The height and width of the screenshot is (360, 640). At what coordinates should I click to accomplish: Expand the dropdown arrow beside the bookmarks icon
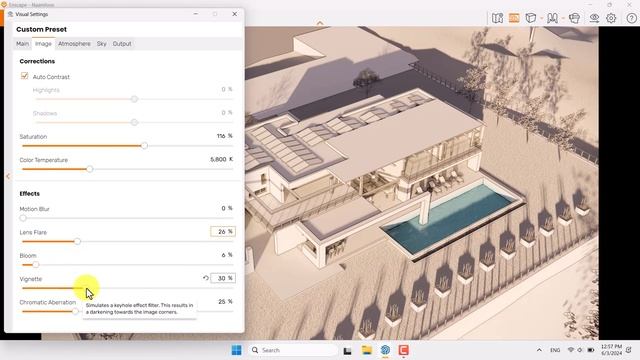coord(563,18)
